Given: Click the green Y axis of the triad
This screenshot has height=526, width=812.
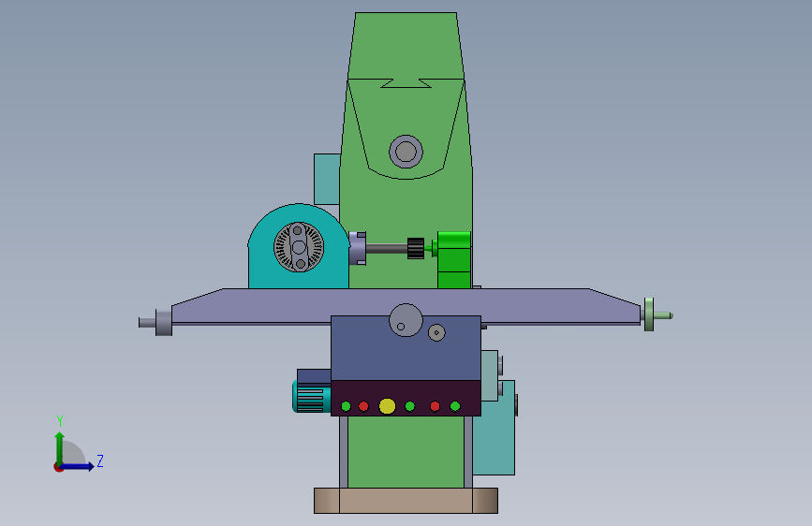Looking at the screenshot, I should click(60, 447).
